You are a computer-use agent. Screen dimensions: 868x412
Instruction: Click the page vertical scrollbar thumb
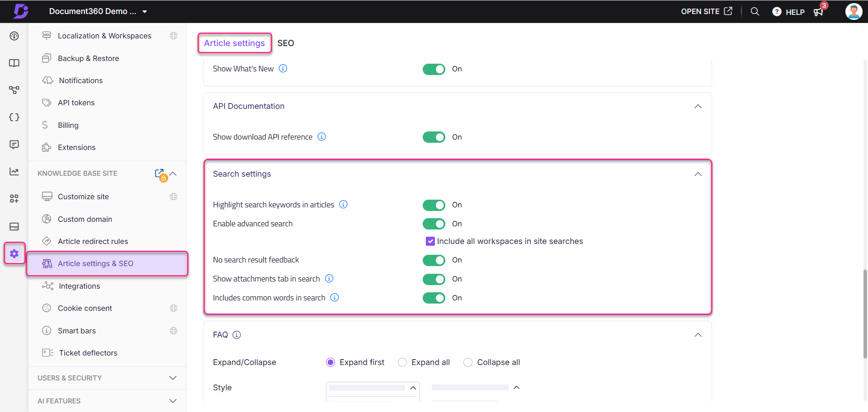point(865,314)
